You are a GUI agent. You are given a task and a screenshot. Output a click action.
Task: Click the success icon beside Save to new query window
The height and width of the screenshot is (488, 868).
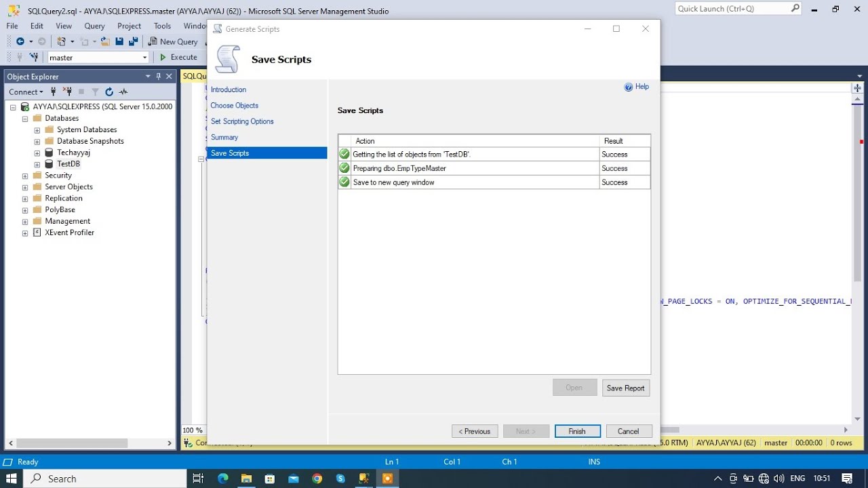[x=344, y=182]
